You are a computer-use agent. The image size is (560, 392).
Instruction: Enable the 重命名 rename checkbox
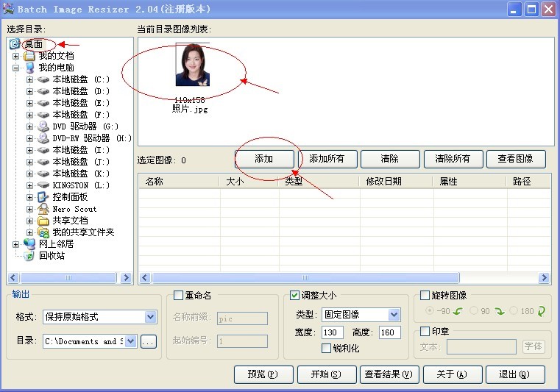point(178,296)
